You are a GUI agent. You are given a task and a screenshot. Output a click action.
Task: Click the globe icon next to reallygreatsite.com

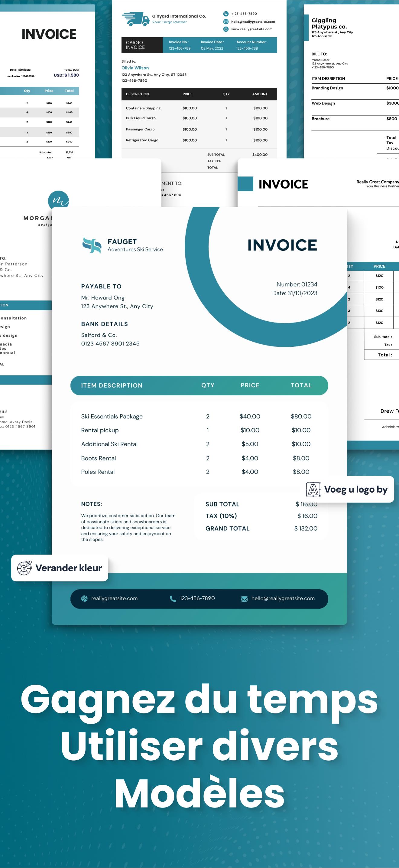pos(85,598)
